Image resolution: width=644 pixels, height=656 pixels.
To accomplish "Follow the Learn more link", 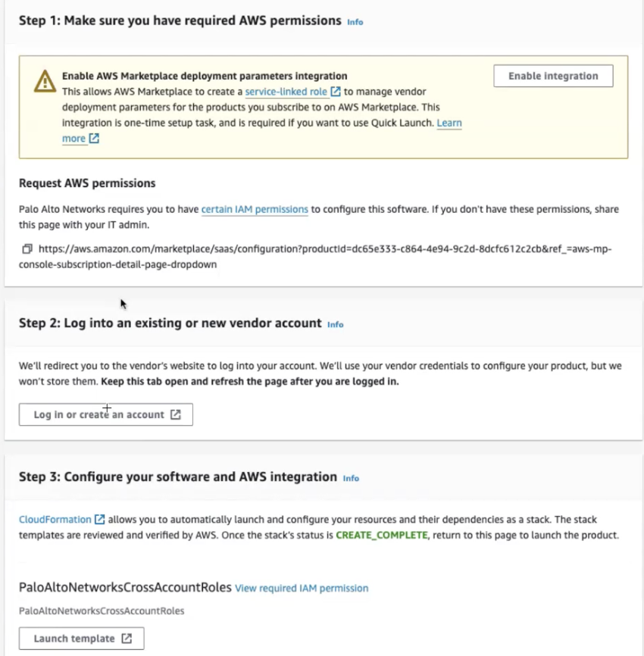I will 449,123.
